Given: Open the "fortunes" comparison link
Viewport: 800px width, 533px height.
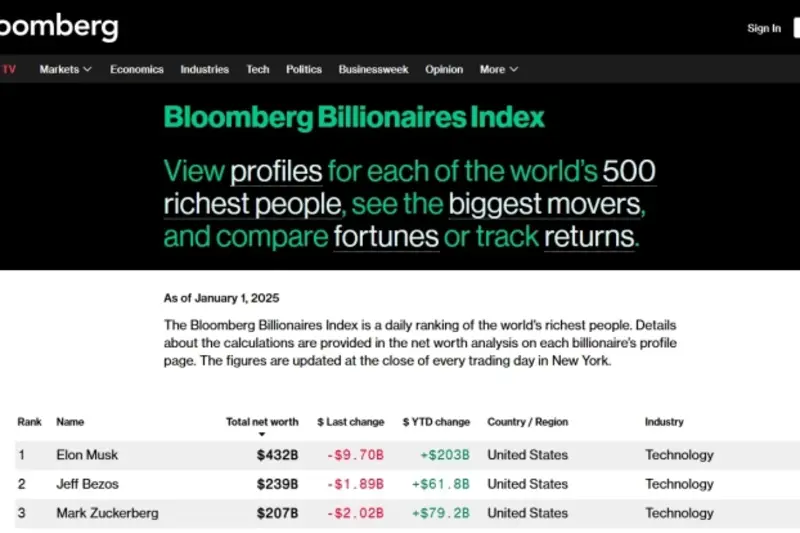Looking at the screenshot, I should 386,237.
